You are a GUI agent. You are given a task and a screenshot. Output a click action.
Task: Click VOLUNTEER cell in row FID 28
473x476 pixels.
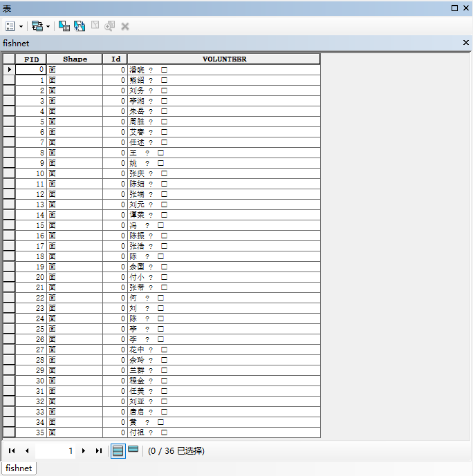[x=224, y=360]
